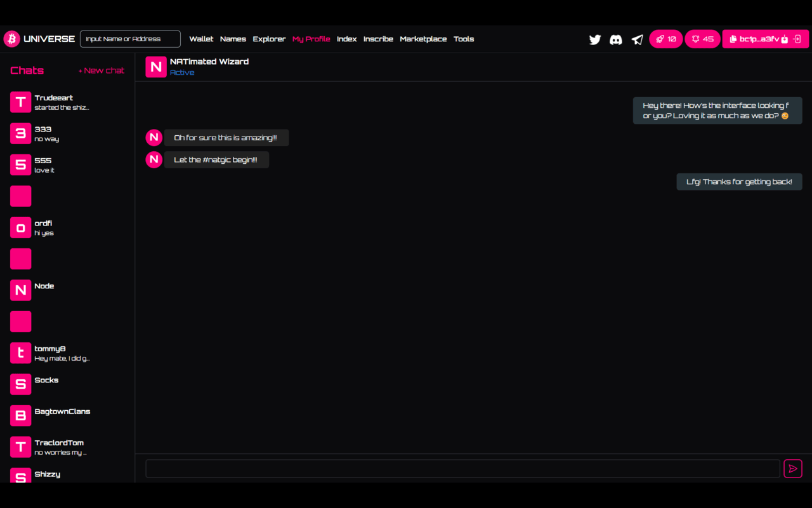812x508 pixels.
Task: Click the bc1p...a3fv wallet address
Action: [x=759, y=39]
